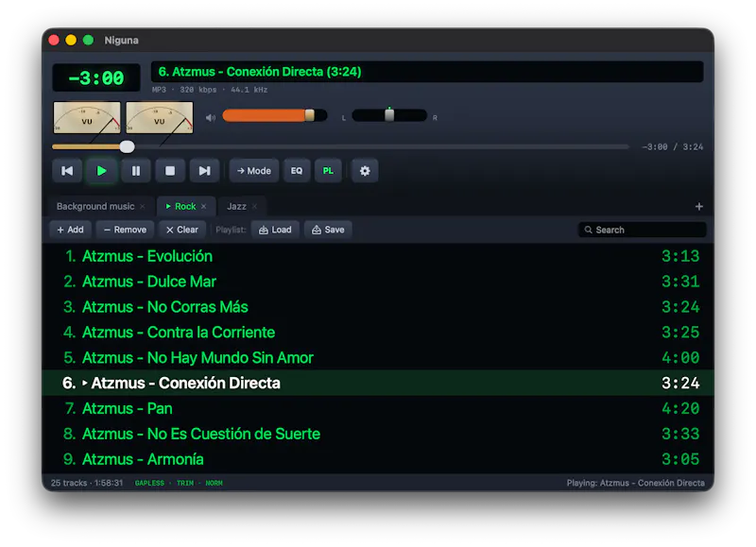Select track 4 Contra la Corriente
The height and width of the screenshot is (547, 756).
pos(378,332)
